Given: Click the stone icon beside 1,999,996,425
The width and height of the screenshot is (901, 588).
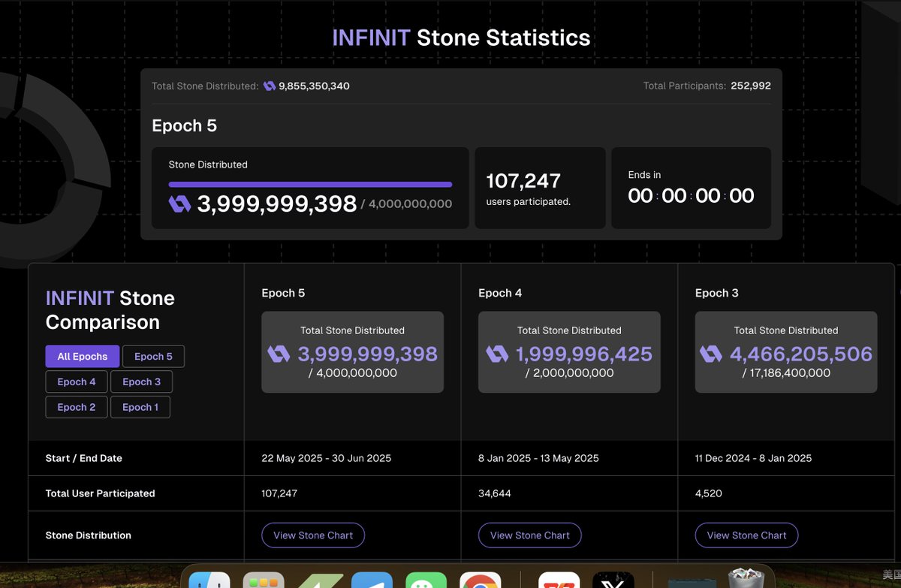Looking at the screenshot, I should [497, 354].
